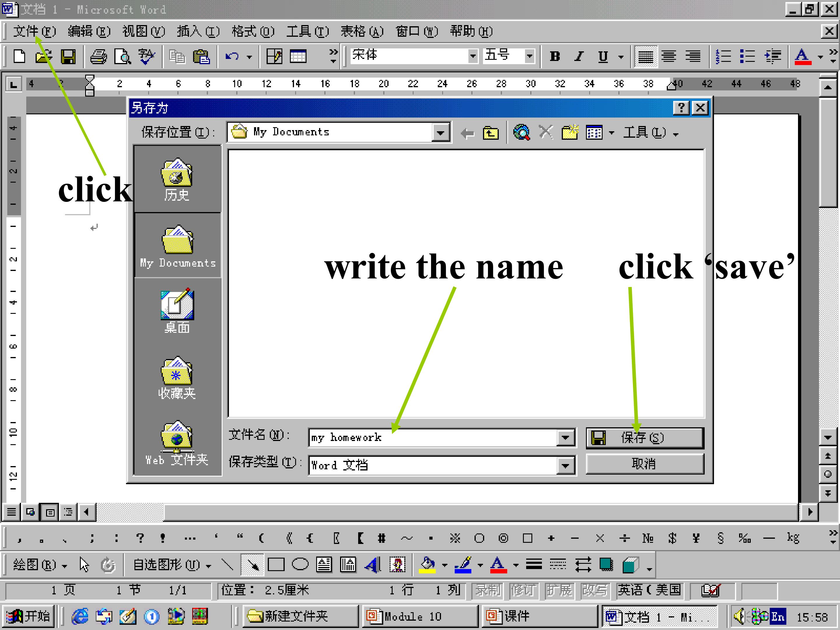Open the file type dropdown arrow
Viewport: 840px width, 630px height.
(x=566, y=466)
